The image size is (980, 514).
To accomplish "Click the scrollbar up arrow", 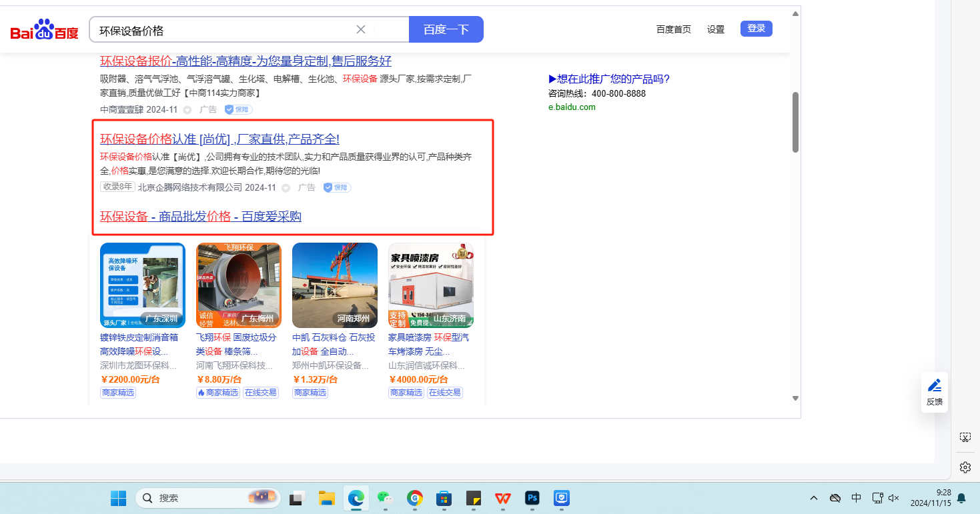I will coord(795,13).
